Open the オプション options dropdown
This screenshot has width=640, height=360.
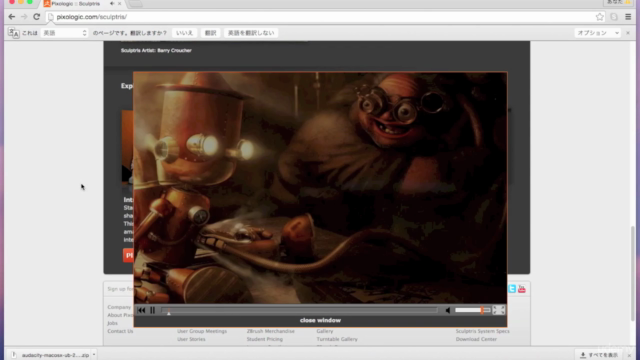click(598, 33)
